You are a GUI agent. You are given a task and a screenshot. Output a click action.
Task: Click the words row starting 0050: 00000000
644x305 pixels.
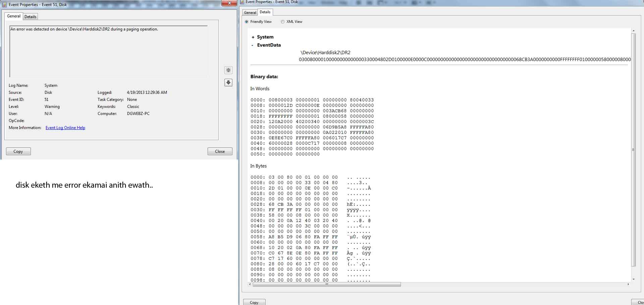[x=285, y=154]
